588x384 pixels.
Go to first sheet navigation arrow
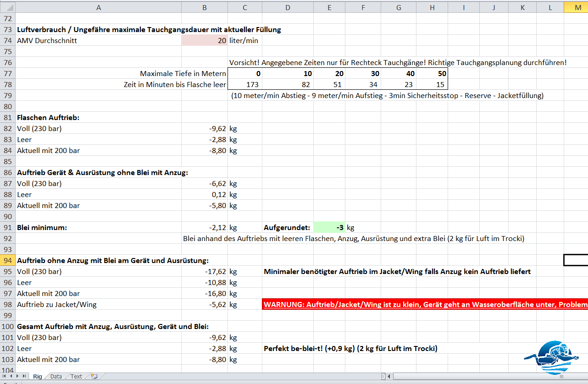[x=4, y=376]
